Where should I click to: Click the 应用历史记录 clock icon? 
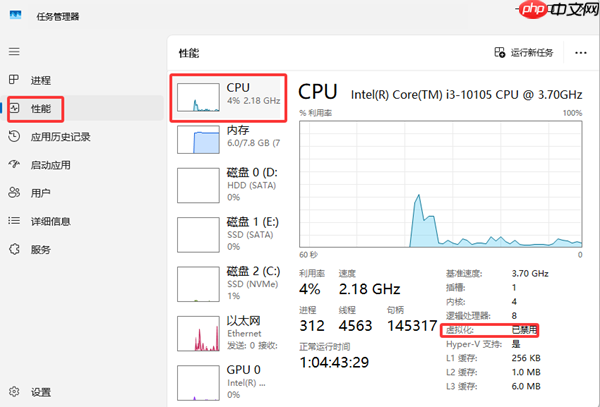[x=14, y=136]
